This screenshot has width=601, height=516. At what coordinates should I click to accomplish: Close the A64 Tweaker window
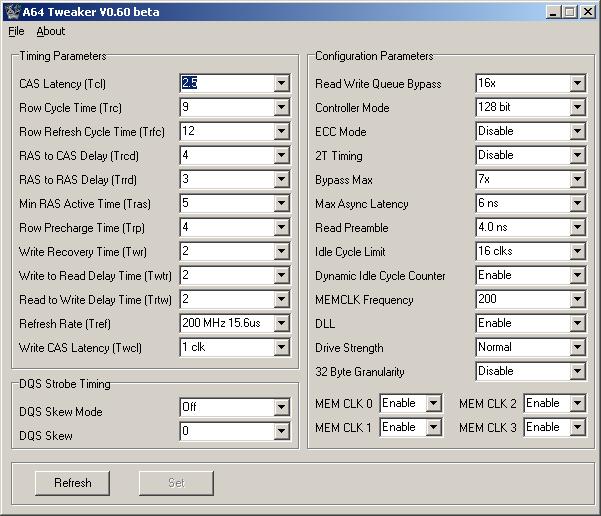tap(587, 12)
